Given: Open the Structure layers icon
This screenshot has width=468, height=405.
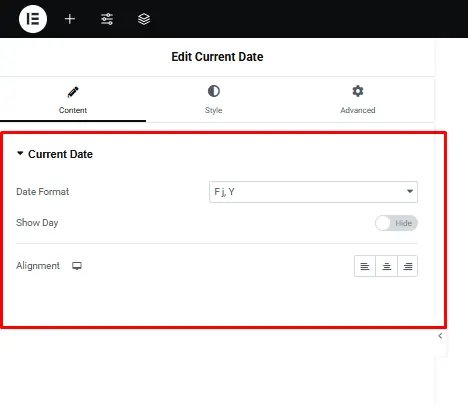Looking at the screenshot, I should coord(144,19).
